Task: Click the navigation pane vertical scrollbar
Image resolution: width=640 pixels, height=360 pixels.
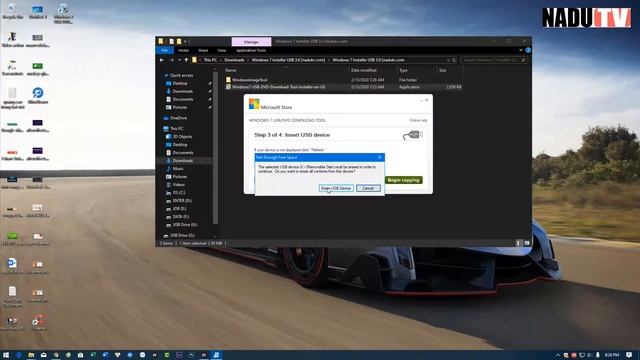Action: pos(215,147)
